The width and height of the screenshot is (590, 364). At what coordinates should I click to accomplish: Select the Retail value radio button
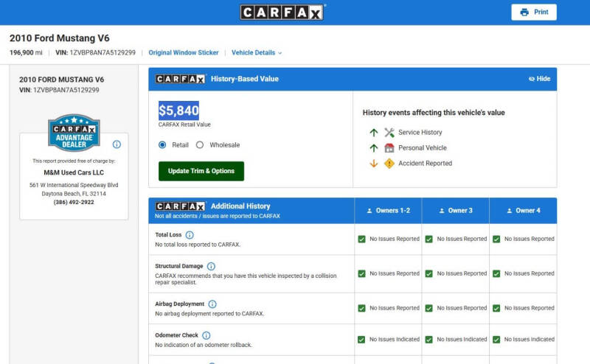(x=162, y=145)
